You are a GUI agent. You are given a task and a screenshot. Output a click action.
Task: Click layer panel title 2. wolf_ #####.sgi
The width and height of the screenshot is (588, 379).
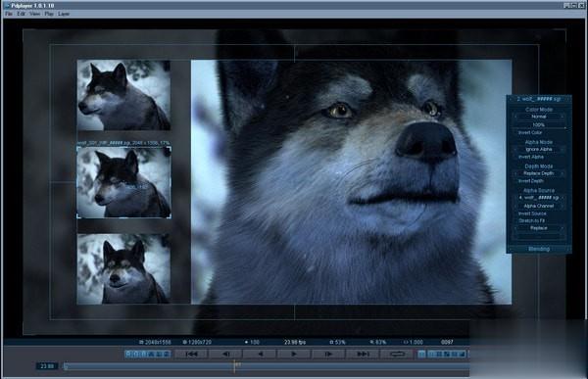[x=539, y=99]
